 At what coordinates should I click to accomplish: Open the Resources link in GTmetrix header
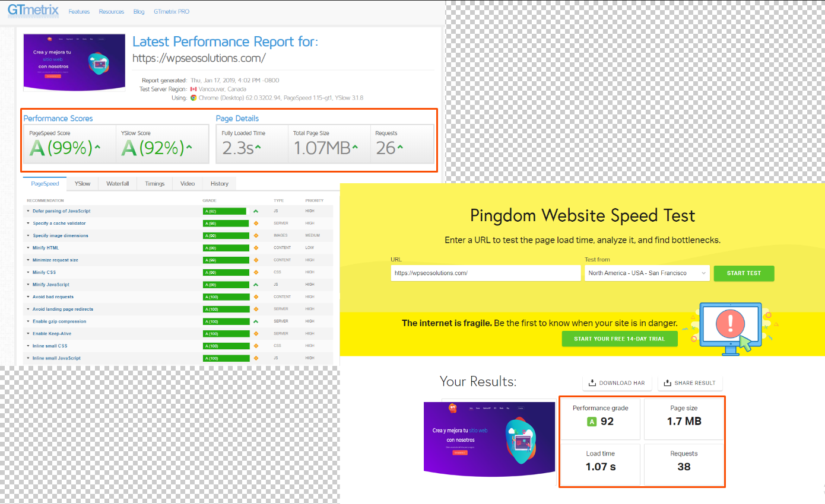click(112, 12)
